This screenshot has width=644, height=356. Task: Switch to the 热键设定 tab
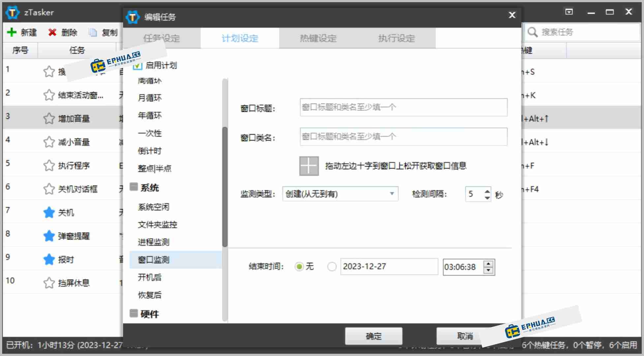[x=318, y=38]
